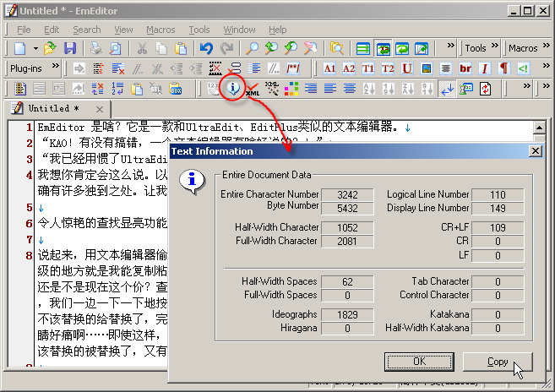Viewport: 555px width, 392px height.
Task: Click the Redo arrow icon
Action: pyautogui.click(x=226, y=48)
